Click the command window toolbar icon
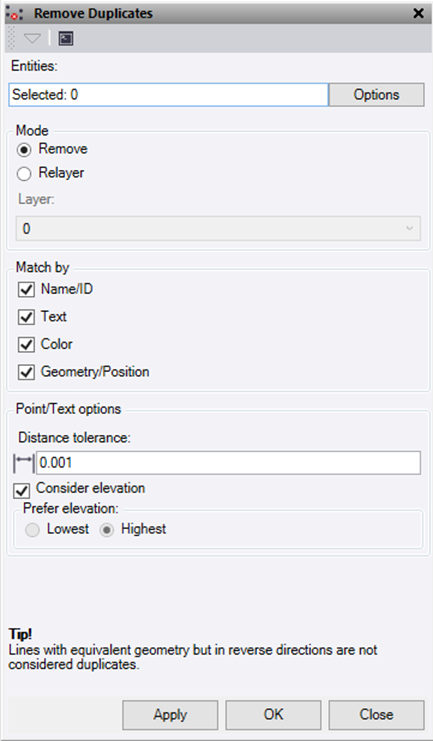433x741 pixels. click(66, 38)
